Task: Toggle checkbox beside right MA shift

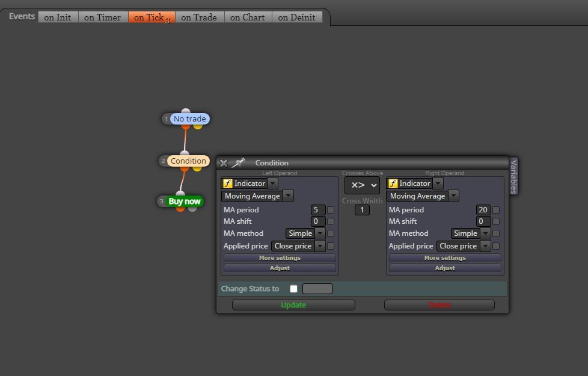Action: click(496, 221)
